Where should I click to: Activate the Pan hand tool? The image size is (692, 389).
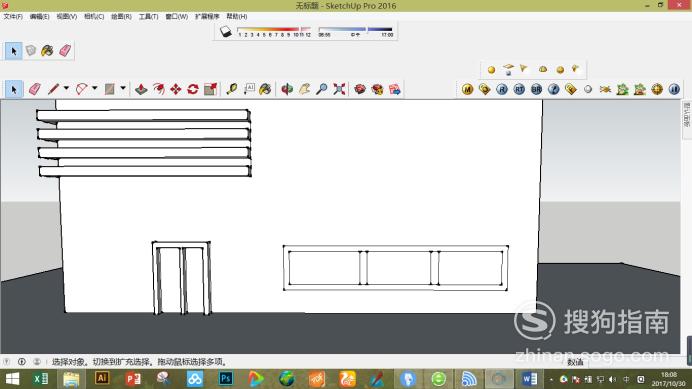pyautogui.click(x=304, y=89)
